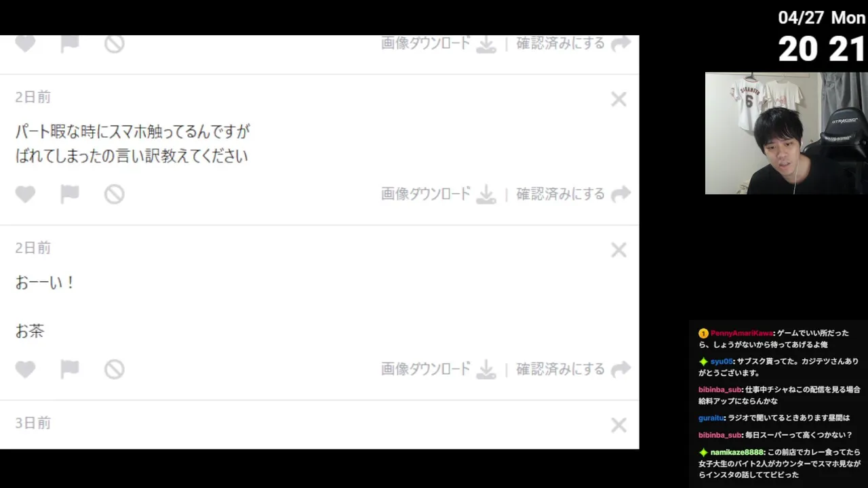Block sender of パート暇な時 message
868x488 pixels.
tap(114, 195)
